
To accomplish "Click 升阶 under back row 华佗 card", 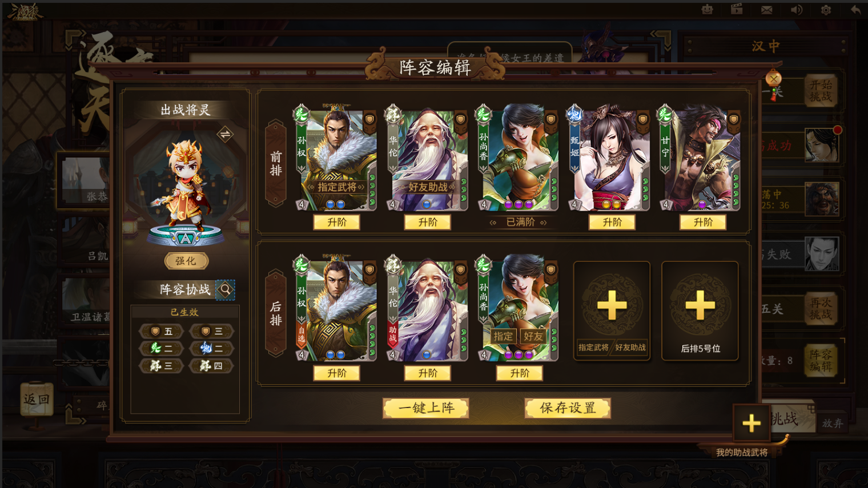I will point(428,373).
